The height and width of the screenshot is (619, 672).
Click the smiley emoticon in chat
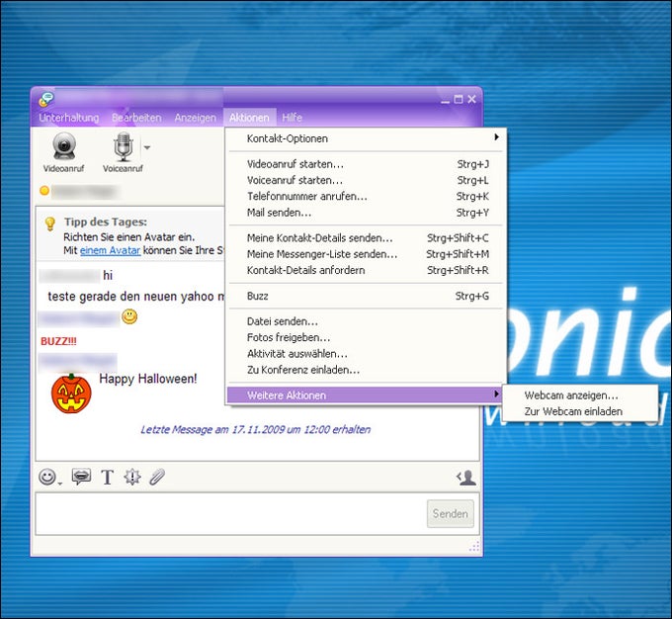pyautogui.click(x=129, y=316)
